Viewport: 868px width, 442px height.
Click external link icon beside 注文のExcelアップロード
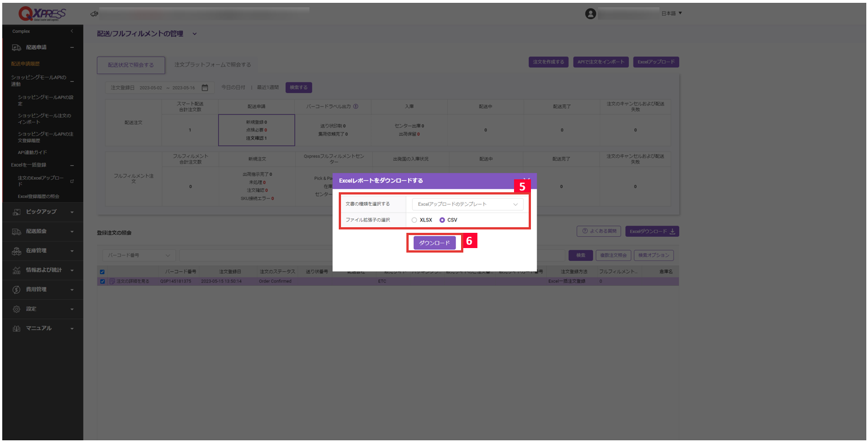72,182
